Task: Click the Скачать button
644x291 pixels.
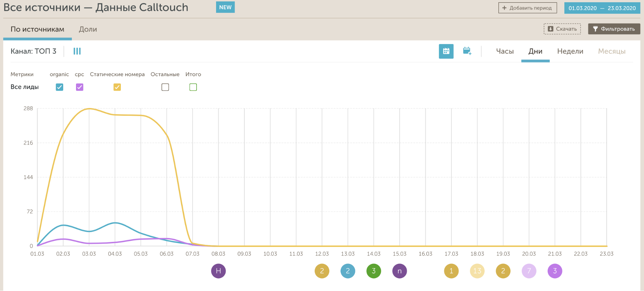Action: 562,29
